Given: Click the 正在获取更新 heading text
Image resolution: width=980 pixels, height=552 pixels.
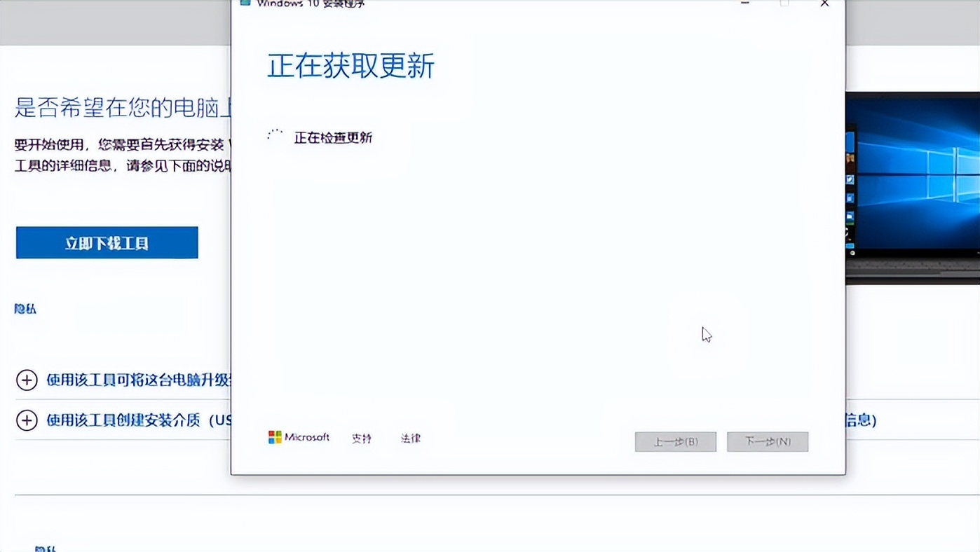Looking at the screenshot, I should pyautogui.click(x=349, y=66).
